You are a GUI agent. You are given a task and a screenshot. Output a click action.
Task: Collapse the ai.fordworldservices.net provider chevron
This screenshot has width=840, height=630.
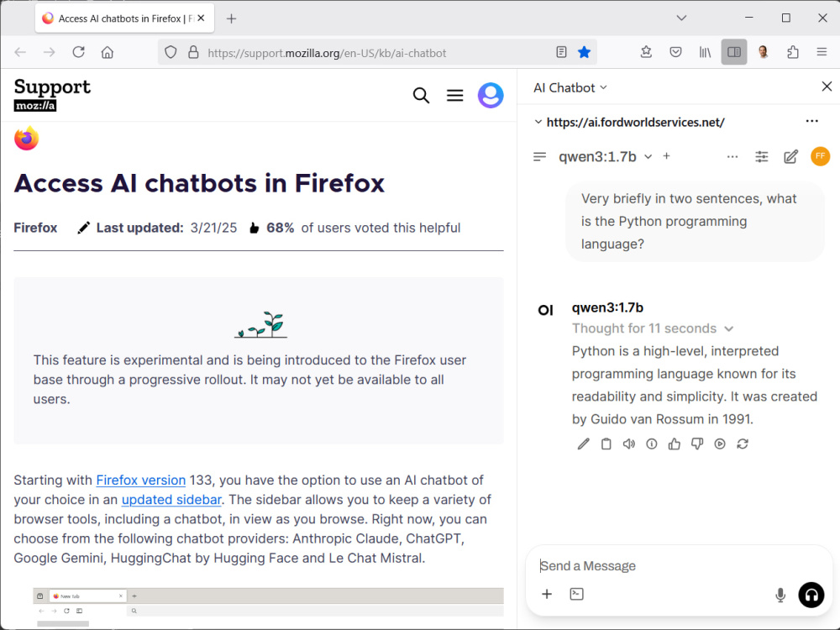coord(538,122)
